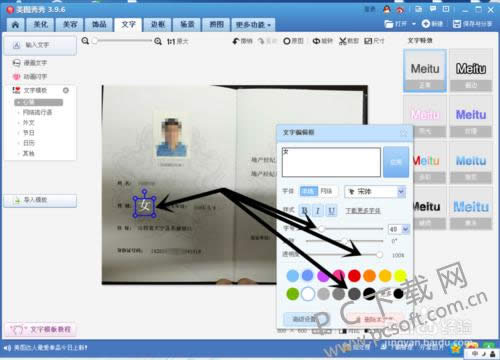Screen dimensions: 500x360
Task: Select the highlighted first template category
Action: coord(38,102)
